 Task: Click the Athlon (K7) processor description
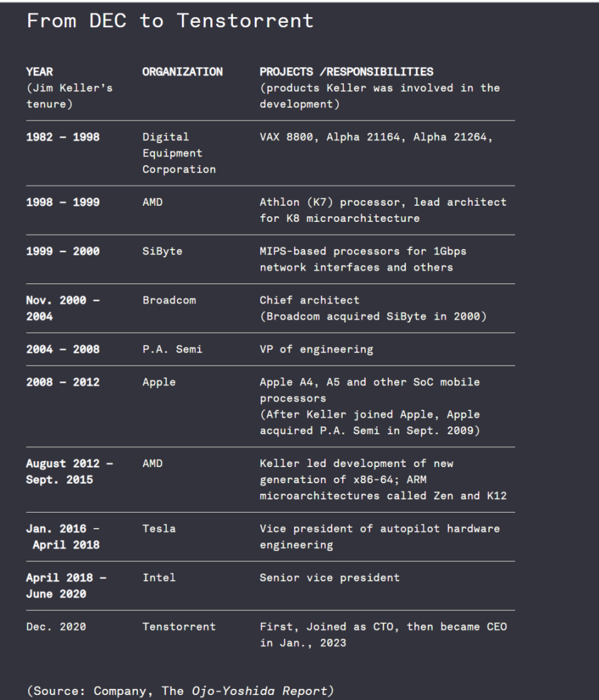click(383, 210)
